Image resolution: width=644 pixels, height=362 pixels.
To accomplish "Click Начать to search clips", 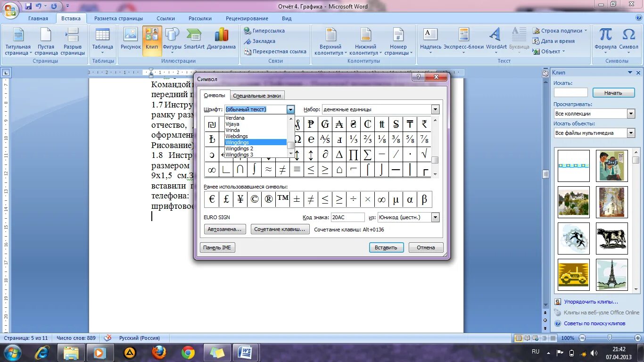I will pyautogui.click(x=613, y=93).
